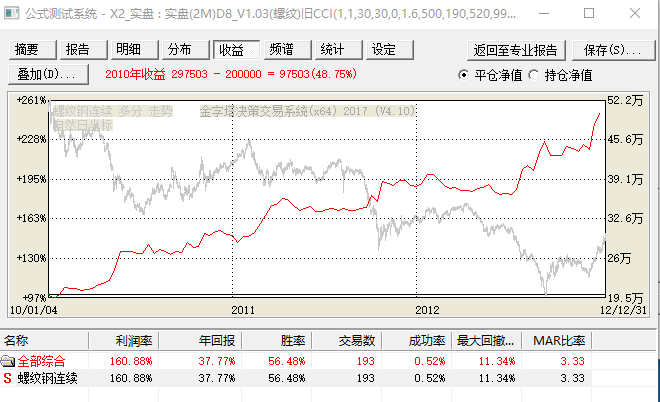
Task: Sort by the 胜率 column header
Action: click(x=277, y=341)
